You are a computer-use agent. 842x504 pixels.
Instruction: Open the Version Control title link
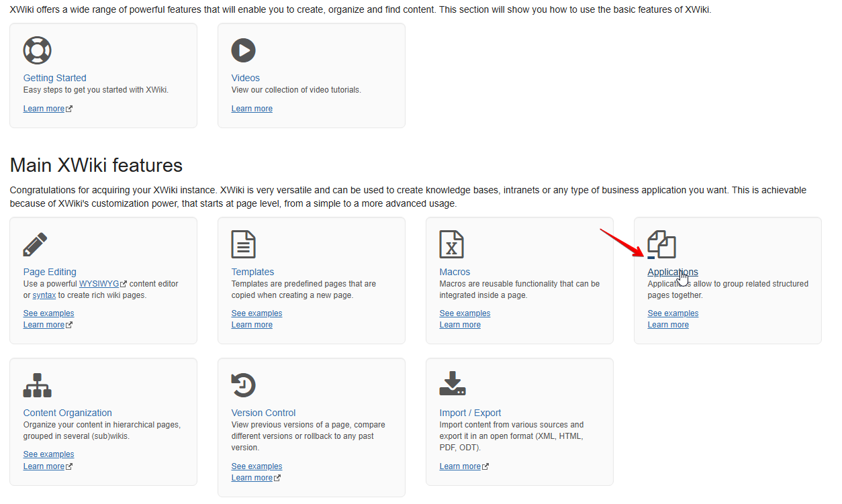click(264, 413)
